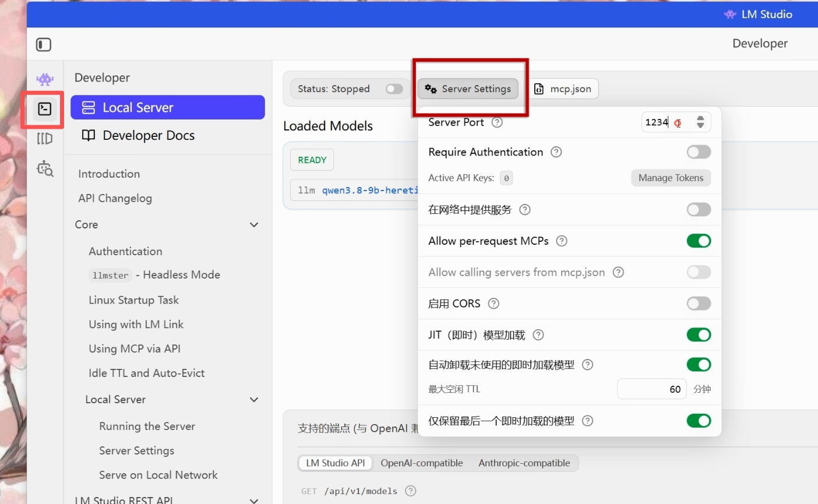Viewport: 818px width, 504px height.
Task: Toggle Allow calling servers from mcp.json
Action: point(699,272)
